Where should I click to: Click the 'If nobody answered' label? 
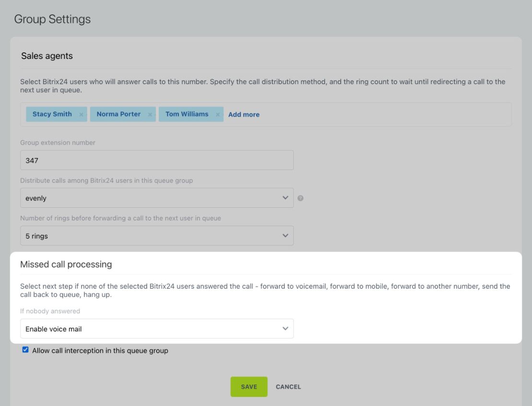pyautogui.click(x=50, y=311)
